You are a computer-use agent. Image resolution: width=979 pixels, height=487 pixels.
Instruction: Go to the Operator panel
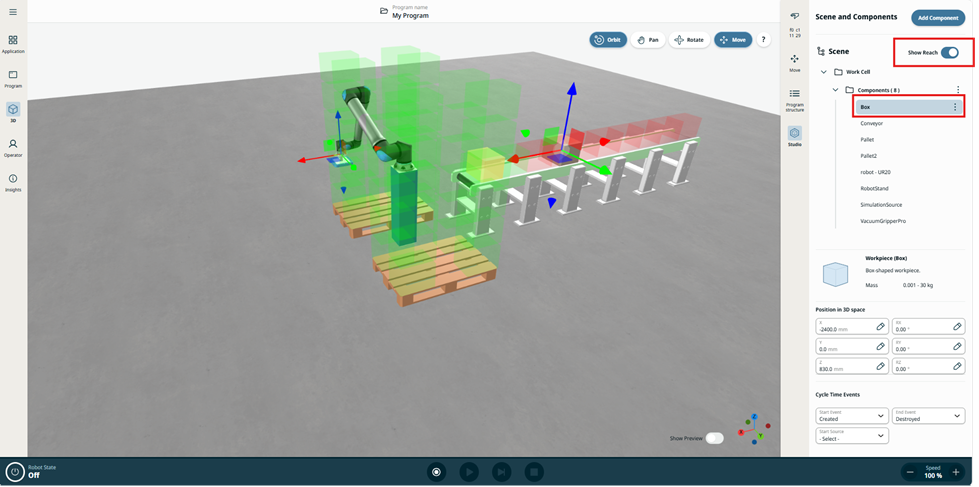click(13, 148)
